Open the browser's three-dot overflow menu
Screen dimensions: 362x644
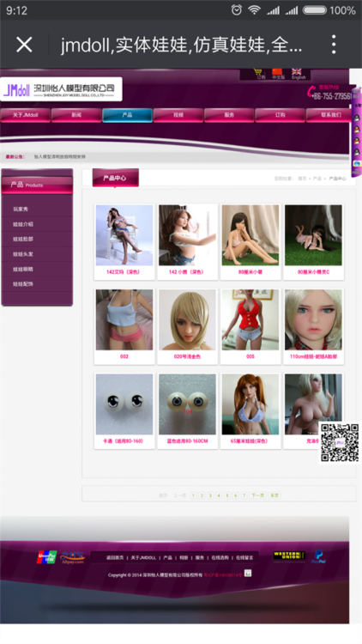click(x=334, y=44)
